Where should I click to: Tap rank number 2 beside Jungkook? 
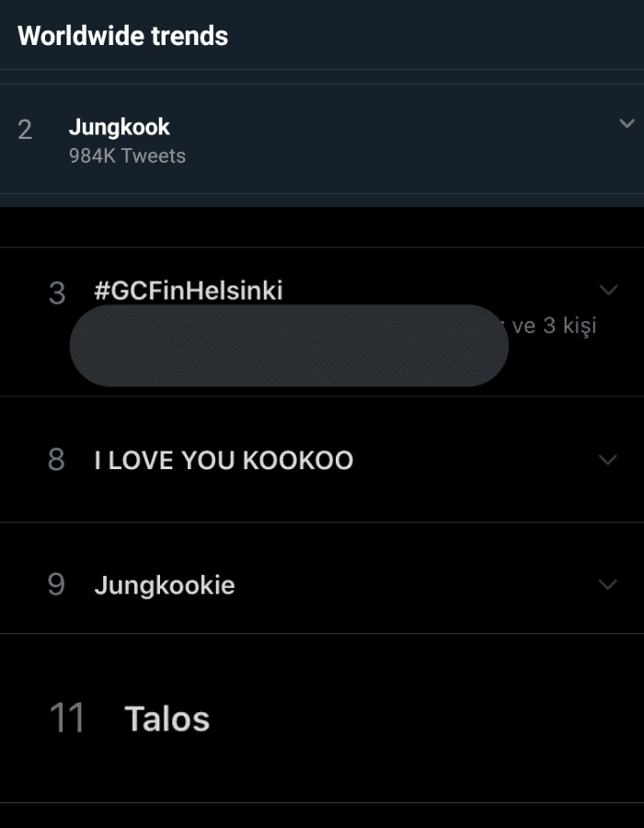[25, 130]
